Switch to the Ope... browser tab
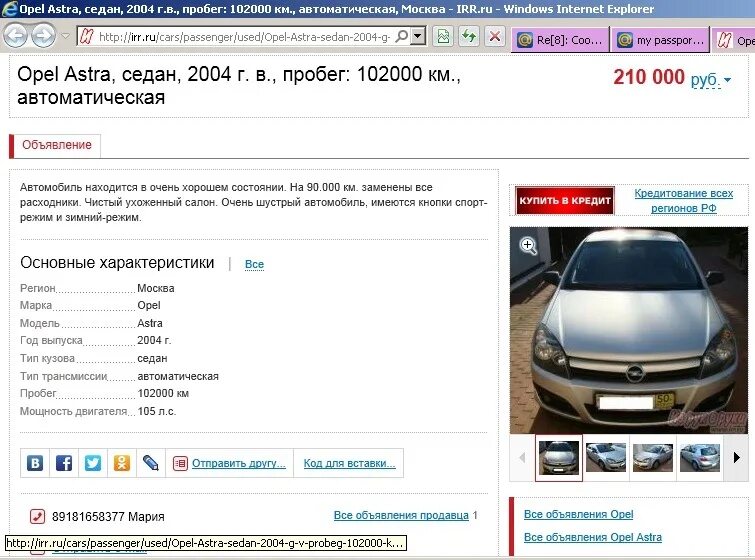 point(733,40)
